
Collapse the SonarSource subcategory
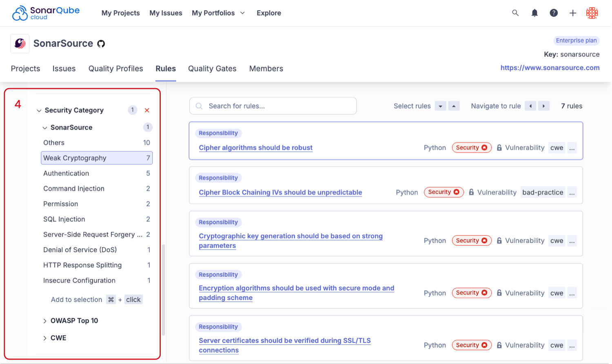[x=45, y=128]
